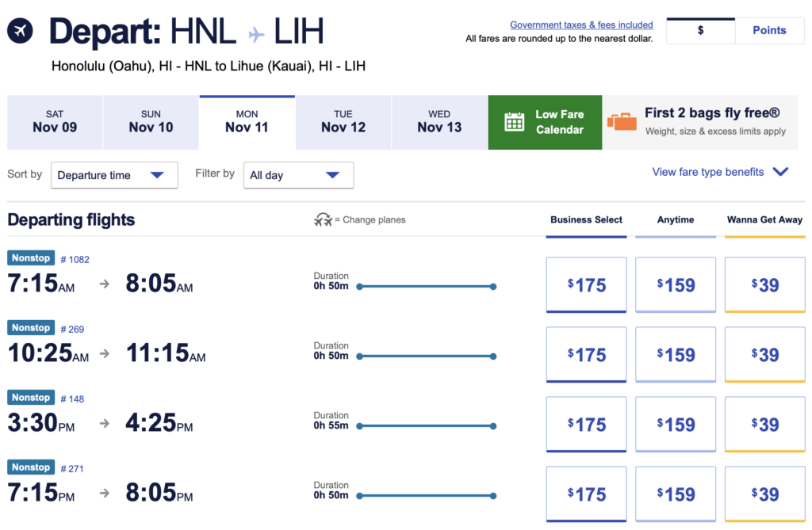812x530 pixels.
Task: Click the arrow between 7:15AM and 8:05AM
Action: [105, 284]
